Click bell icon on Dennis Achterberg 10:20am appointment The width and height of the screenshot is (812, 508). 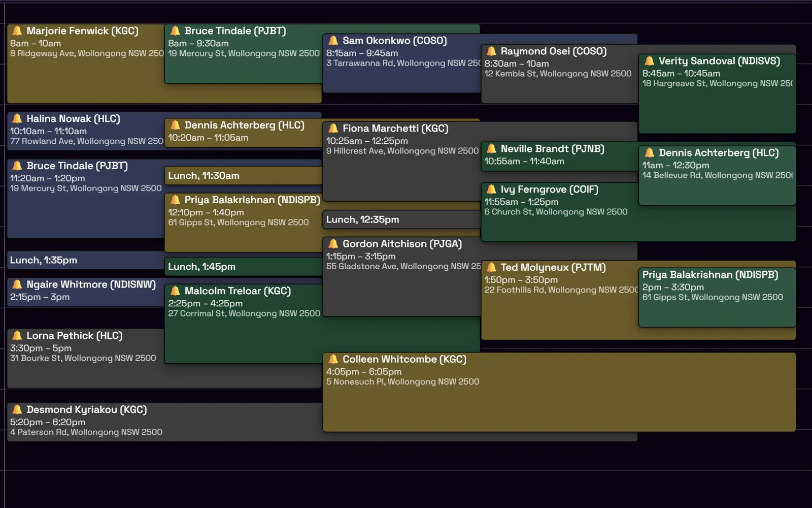coord(175,125)
